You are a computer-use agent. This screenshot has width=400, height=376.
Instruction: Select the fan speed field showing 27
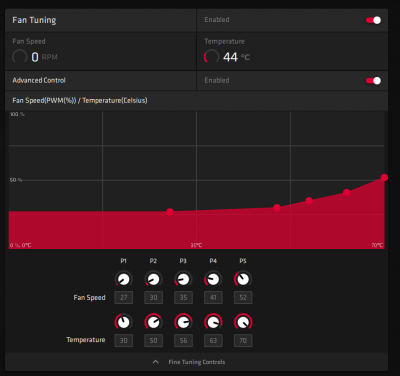coord(124,298)
